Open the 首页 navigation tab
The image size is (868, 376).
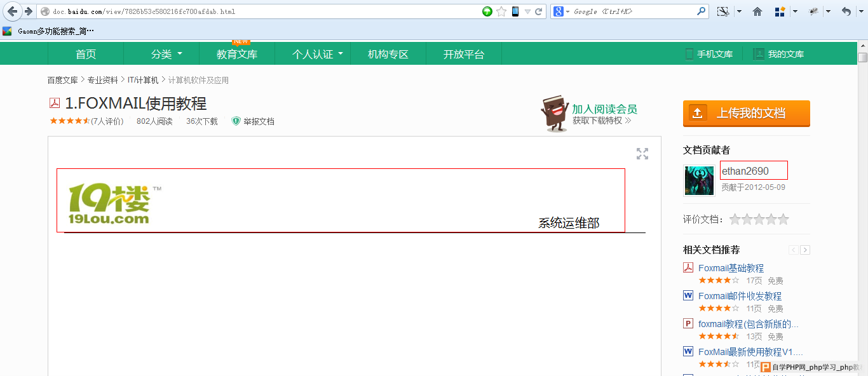(86, 54)
